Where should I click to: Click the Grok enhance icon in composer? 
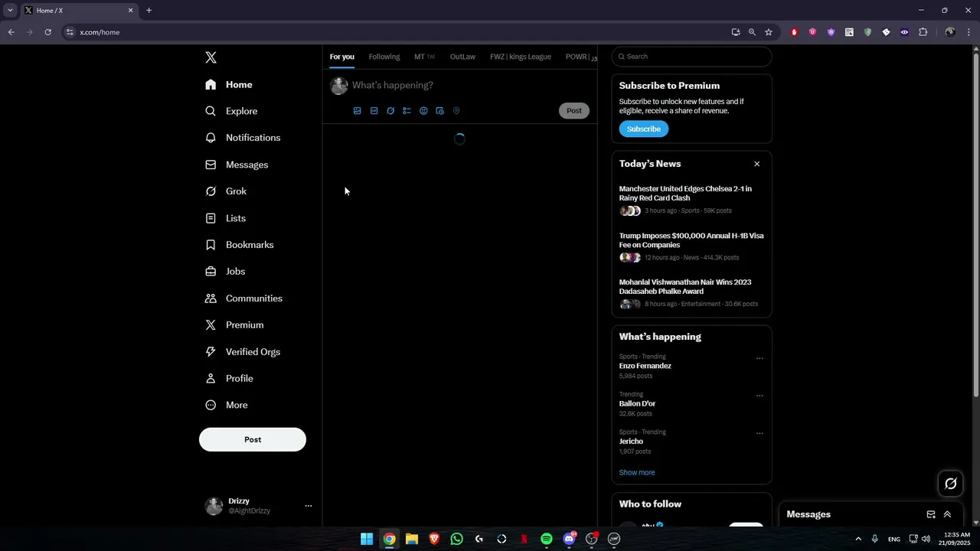(390, 111)
